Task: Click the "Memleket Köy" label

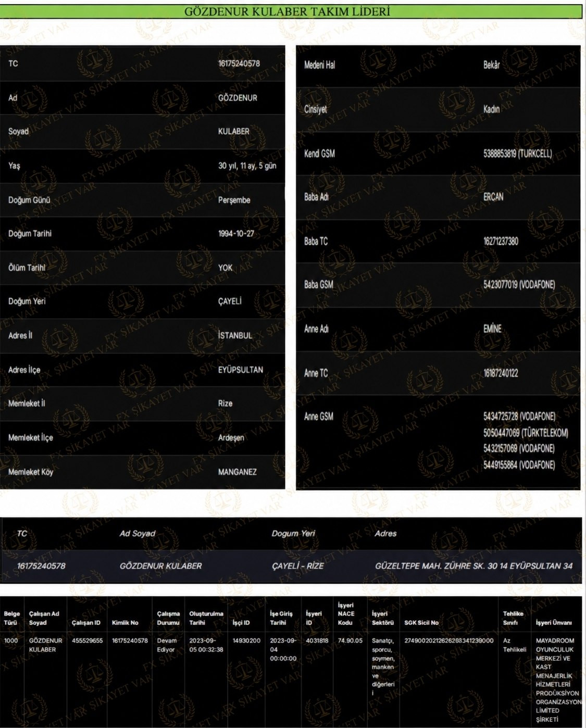Action: pos(31,472)
